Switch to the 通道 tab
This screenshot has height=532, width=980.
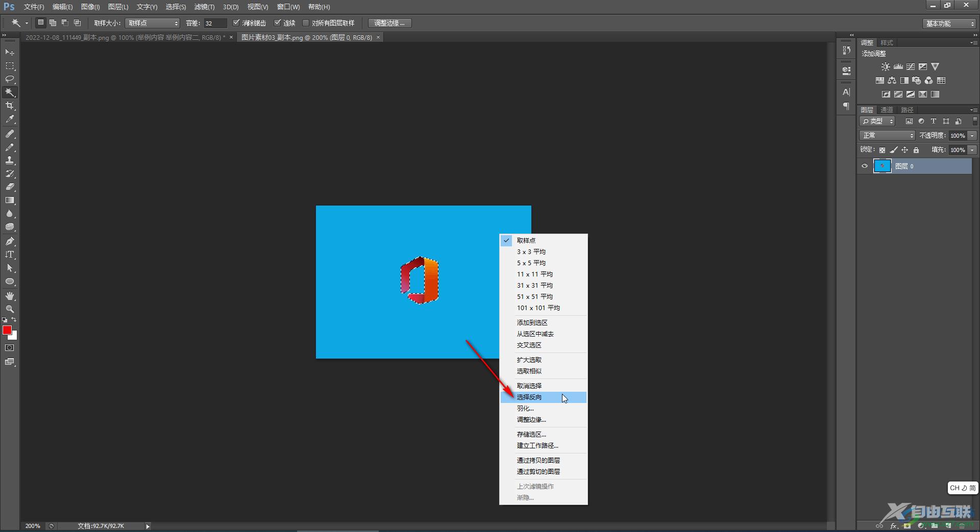point(887,110)
